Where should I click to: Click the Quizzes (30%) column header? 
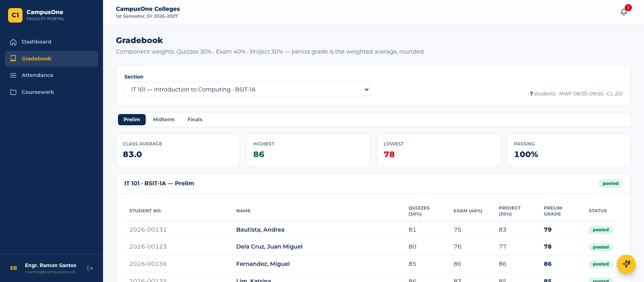419,211
